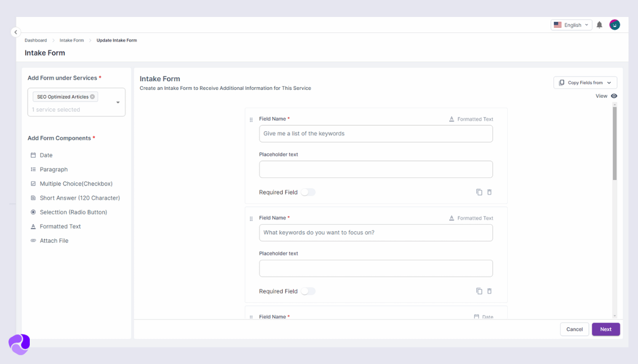Choose the Formatted Text component

pyautogui.click(x=60, y=226)
